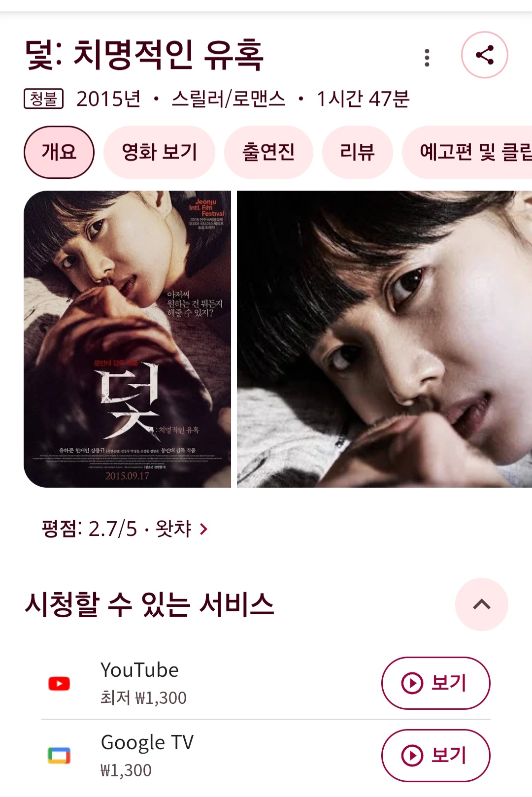Go to the 리뷰 tab
The height and width of the screenshot is (797, 532).
click(357, 152)
